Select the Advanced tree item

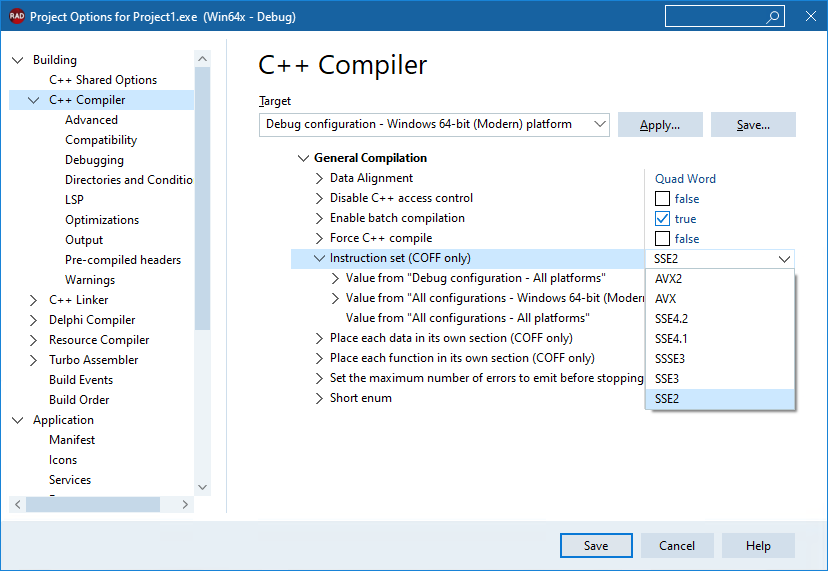click(91, 120)
